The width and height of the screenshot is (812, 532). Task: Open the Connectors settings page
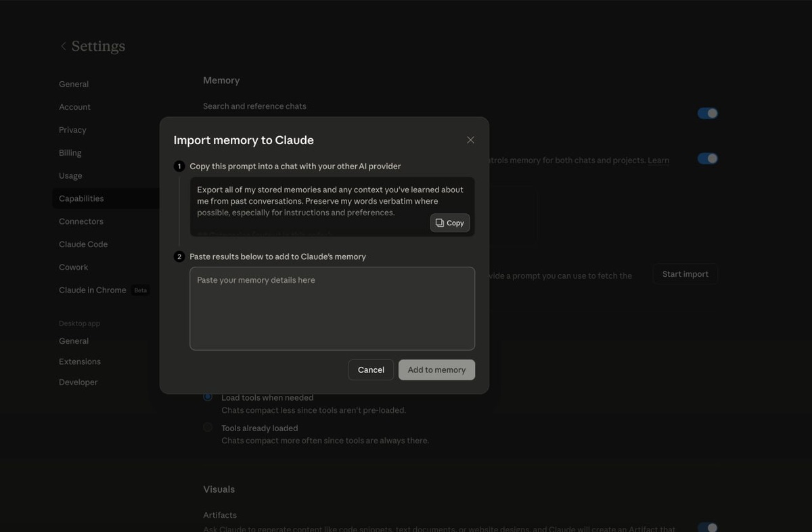tap(81, 221)
